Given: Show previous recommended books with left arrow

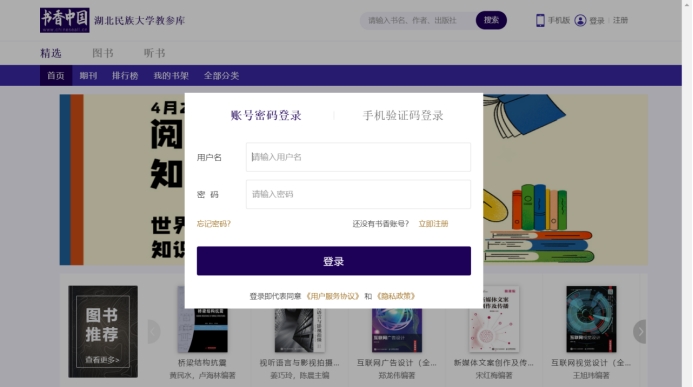Looking at the screenshot, I should click(154, 331).
